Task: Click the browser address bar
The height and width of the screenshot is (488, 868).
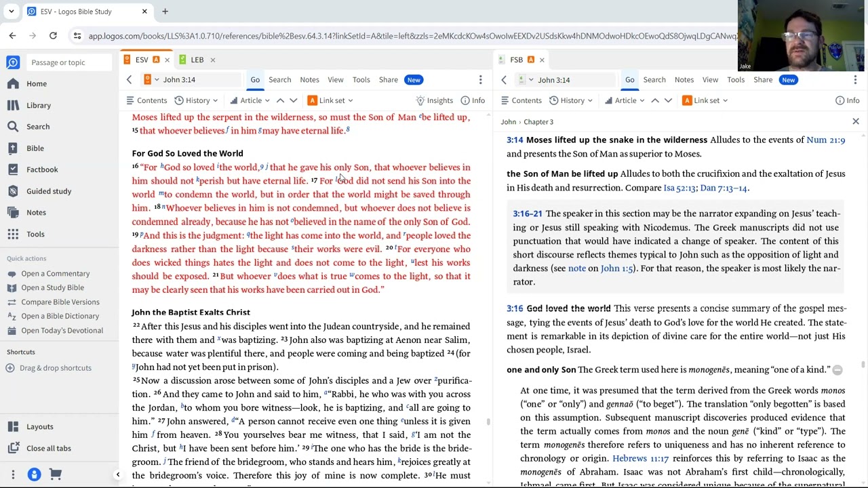Action: coord(412,36)
